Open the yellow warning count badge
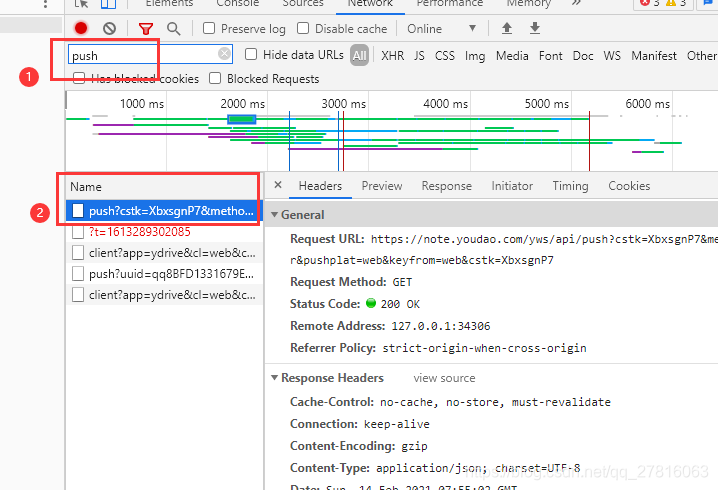Image resolution: width=718 pixels, height=490 pixels. coord(676,3)
